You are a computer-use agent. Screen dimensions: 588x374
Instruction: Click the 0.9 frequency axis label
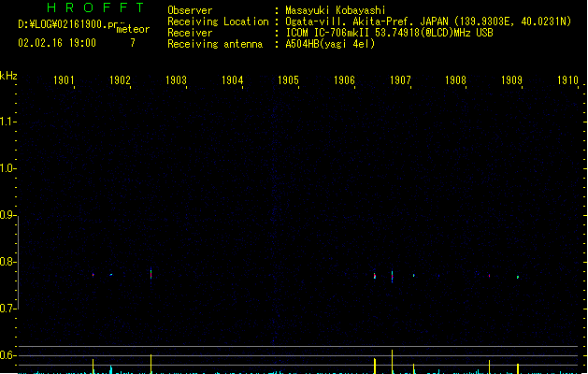tap(7, 215)
